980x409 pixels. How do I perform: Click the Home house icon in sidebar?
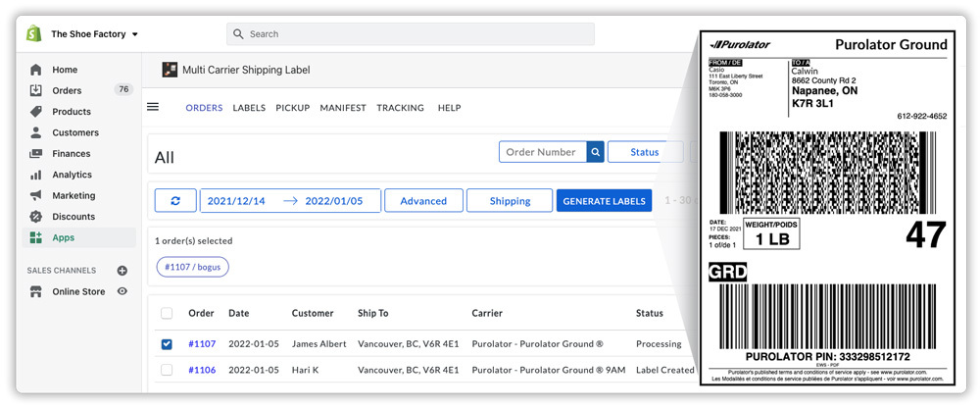[35, 70]
